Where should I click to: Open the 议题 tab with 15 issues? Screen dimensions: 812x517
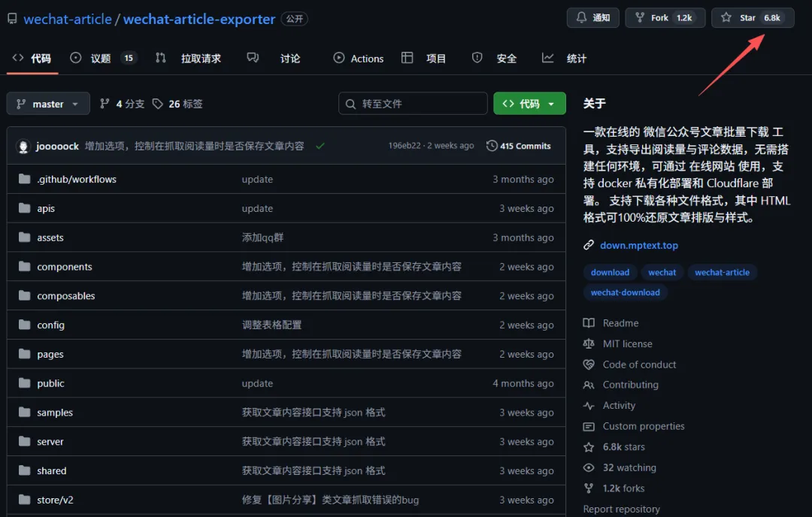103,59
